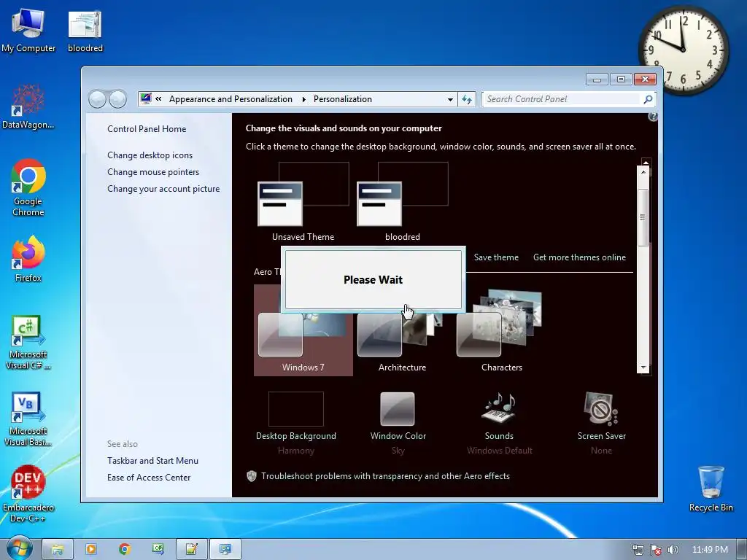This screenshot has height=560, width=747.
Task: Click the taskbar clock showing 11:49 PM
Action: point(710,550)
